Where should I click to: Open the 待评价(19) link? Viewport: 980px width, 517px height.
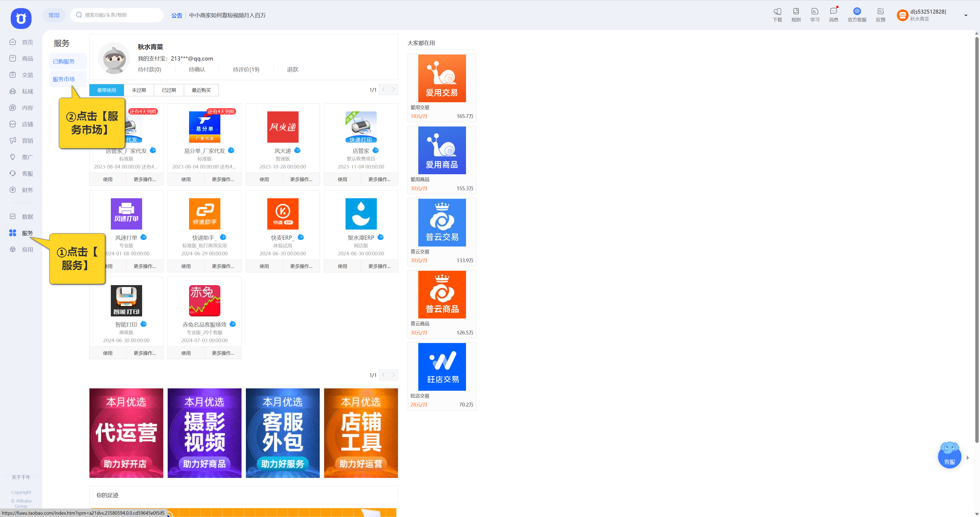[246, 70]
